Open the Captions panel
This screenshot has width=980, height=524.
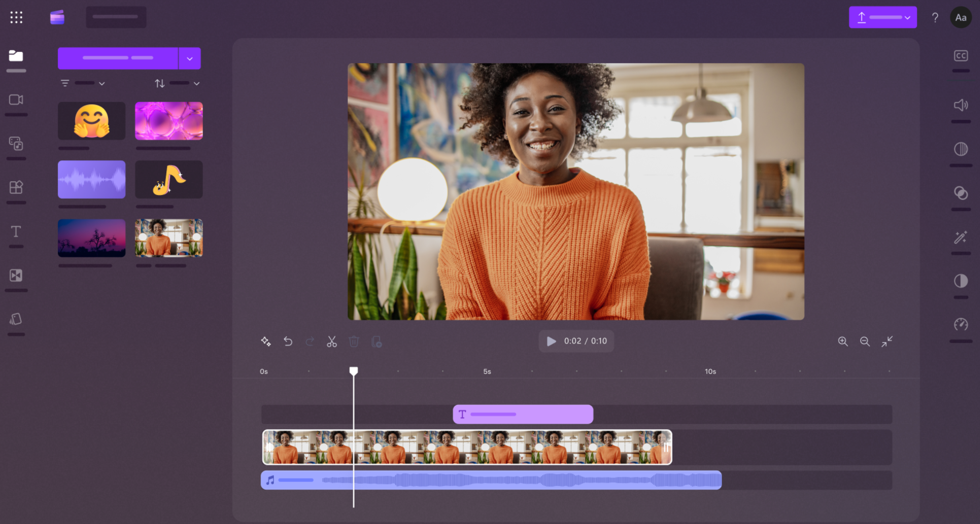coord(961,56)
